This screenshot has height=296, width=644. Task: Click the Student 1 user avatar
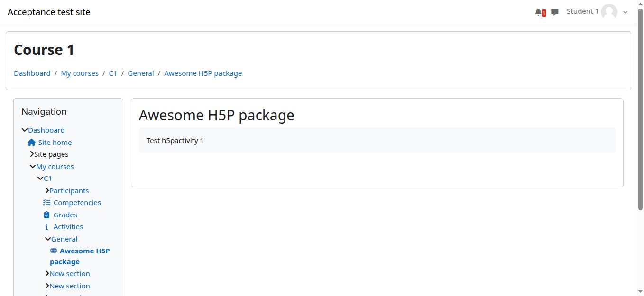[609, 12]
